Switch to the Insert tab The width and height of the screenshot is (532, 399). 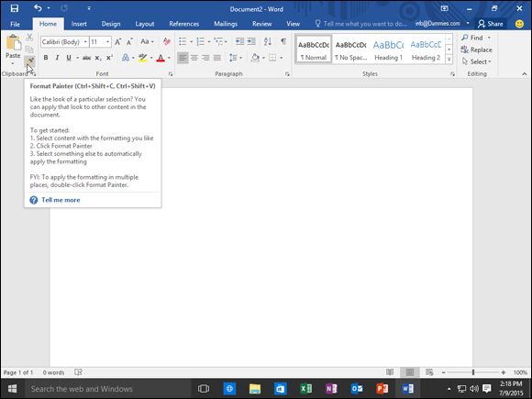click(79, 24)
